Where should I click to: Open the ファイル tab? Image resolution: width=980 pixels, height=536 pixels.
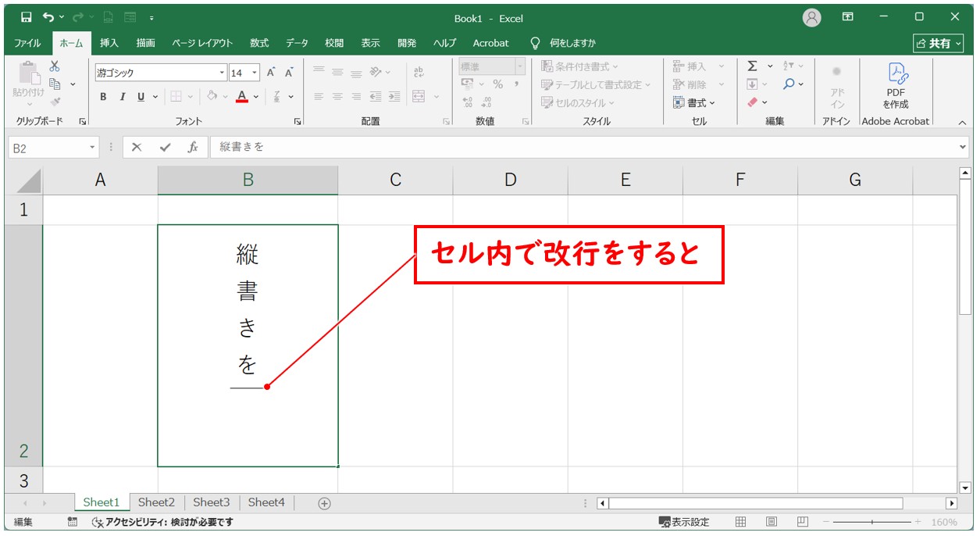pyautogui.click(x=28, y=43)
